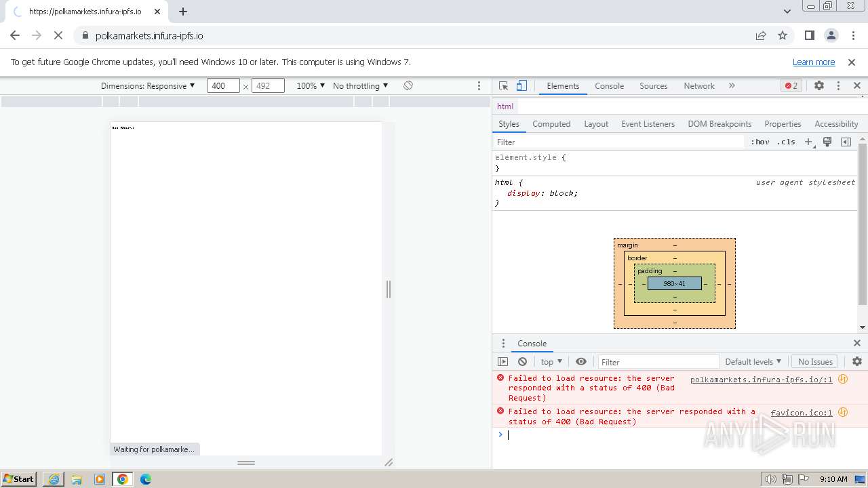Click the favicon error network icon

[x=843, y=412]
